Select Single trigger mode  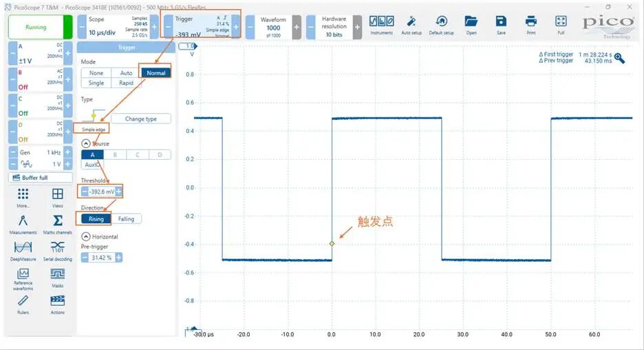[96, 83]
